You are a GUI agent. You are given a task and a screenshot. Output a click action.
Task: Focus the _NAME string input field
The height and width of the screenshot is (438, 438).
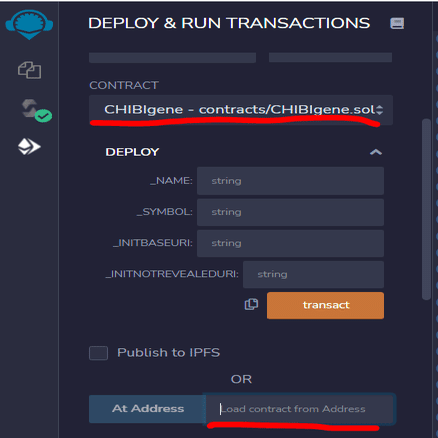(x=290, y=181)
